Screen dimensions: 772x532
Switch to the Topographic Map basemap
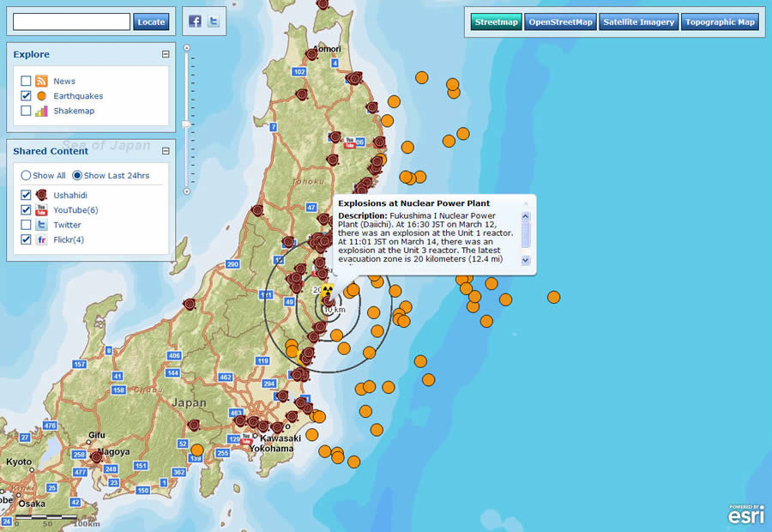pos(721,21)
